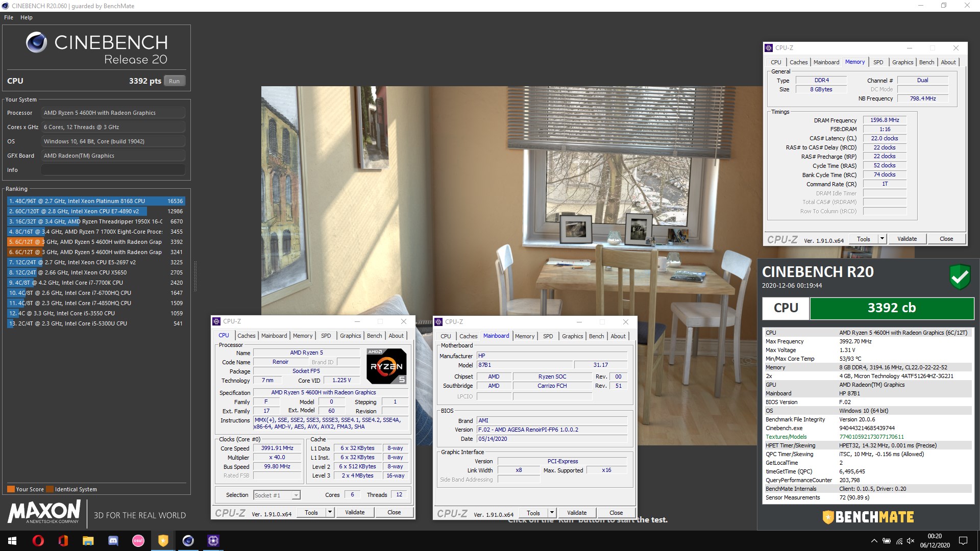Expand Tools dropdown arrow in Memory window
980x551 pixels.
882,239
